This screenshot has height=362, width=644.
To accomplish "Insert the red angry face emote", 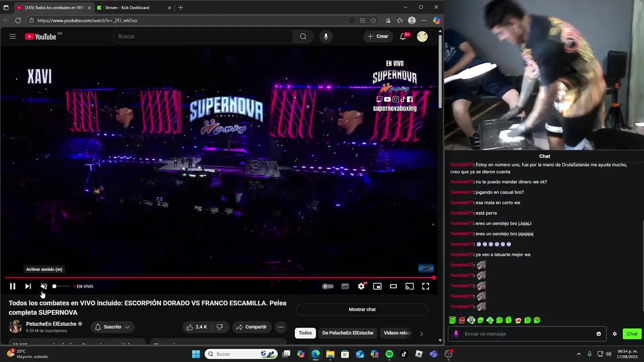I will [x=462, y=320].
